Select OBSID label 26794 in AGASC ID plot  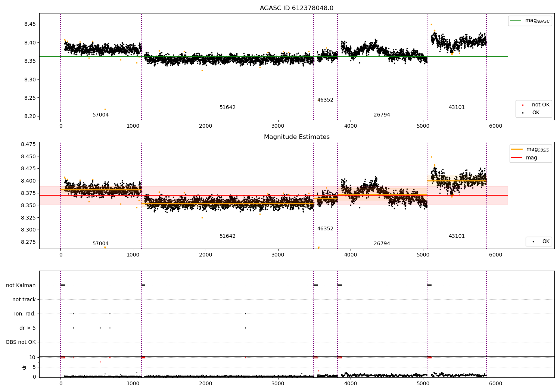point(382,115)
